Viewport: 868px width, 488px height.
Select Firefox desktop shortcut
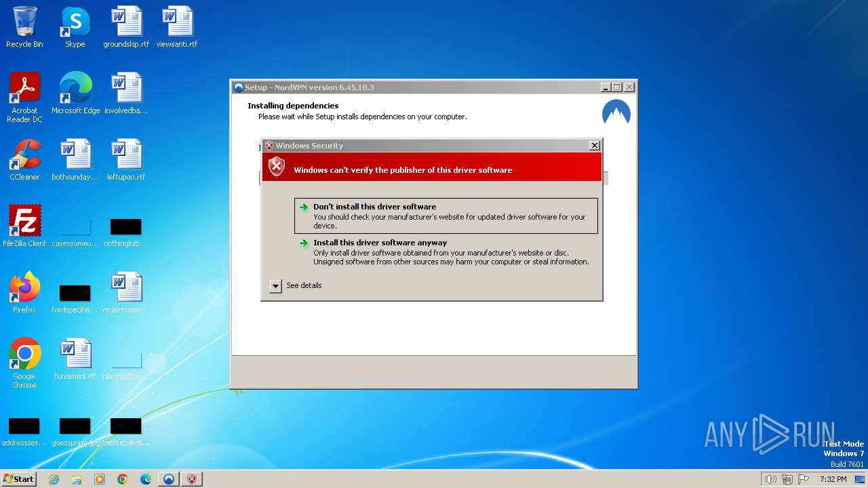(24, 293)
